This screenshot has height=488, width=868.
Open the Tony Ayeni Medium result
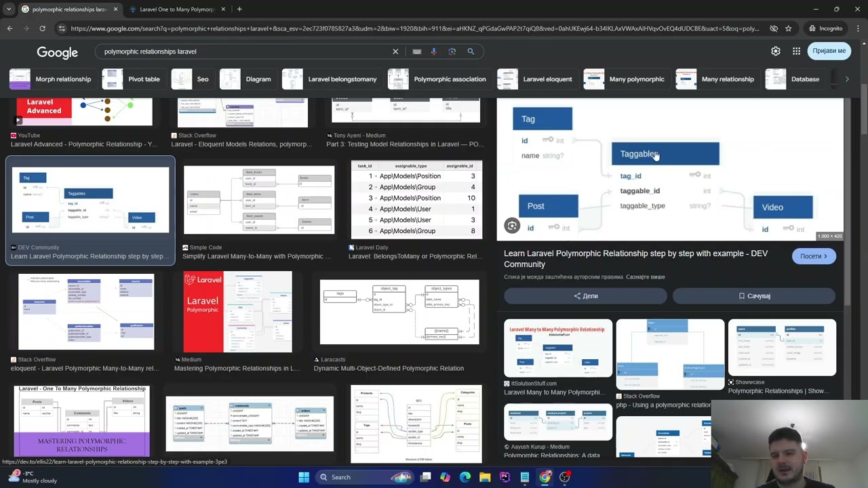[406, 111]
